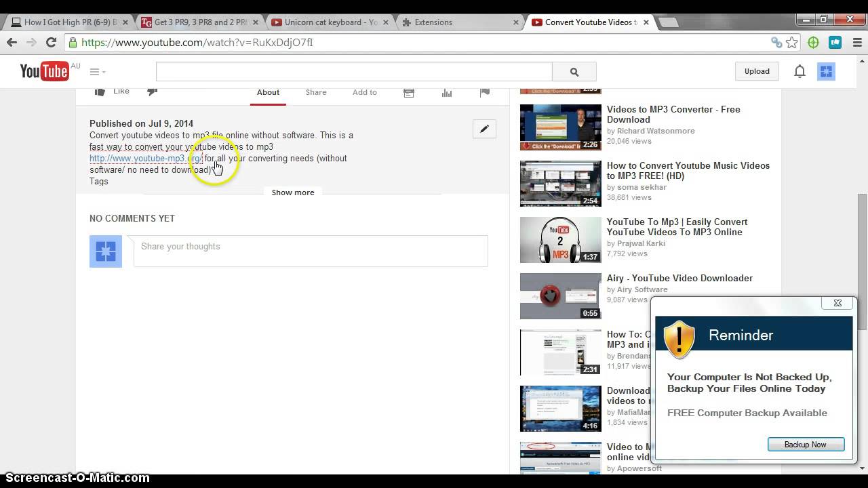This screenshot has width=868, height=488.
Task: Go back with the browser back arrow
Action: click(12, 42)
